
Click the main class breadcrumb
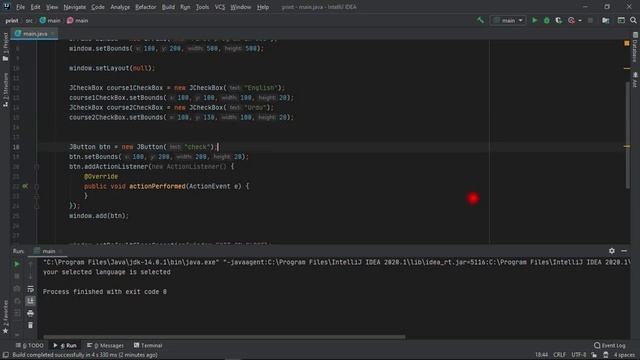50,20
